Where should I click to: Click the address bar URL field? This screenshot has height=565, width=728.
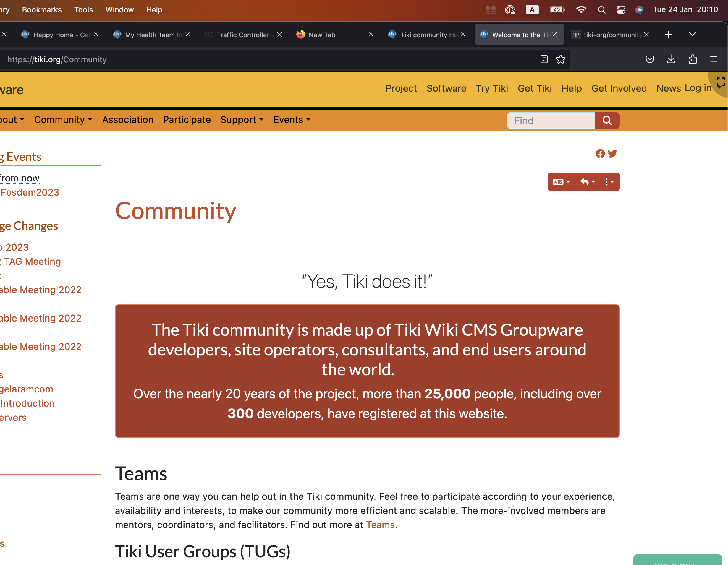[x=267, y=59]
